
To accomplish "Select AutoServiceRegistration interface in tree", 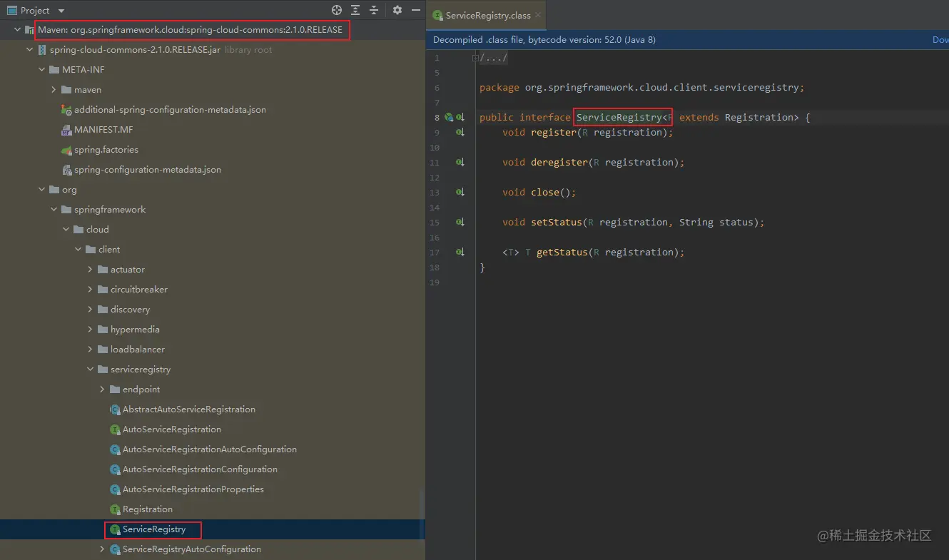I will click(172, 429).
